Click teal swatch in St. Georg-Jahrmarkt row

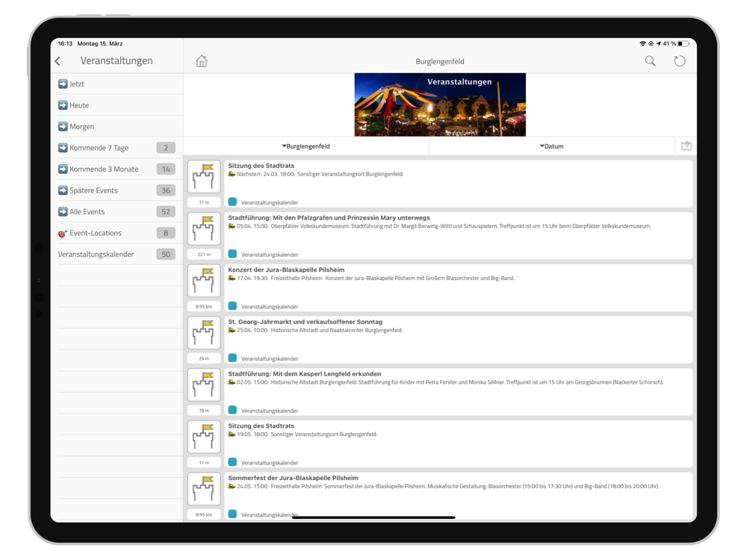(x=232, y=358)
